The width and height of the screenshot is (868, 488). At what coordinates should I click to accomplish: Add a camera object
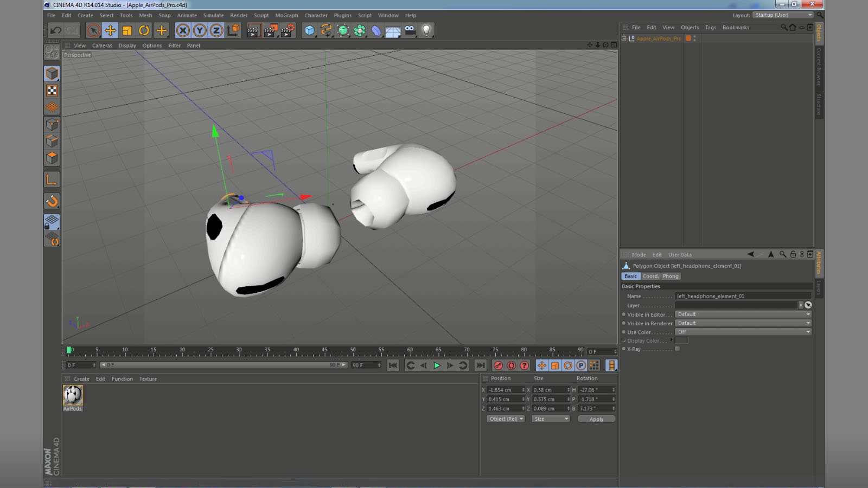[410, 30]
